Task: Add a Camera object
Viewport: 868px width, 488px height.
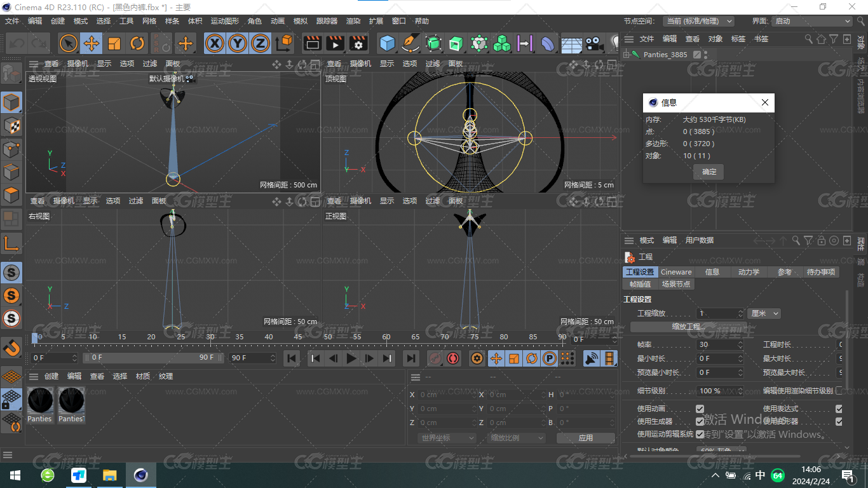Action: point(594,43)
